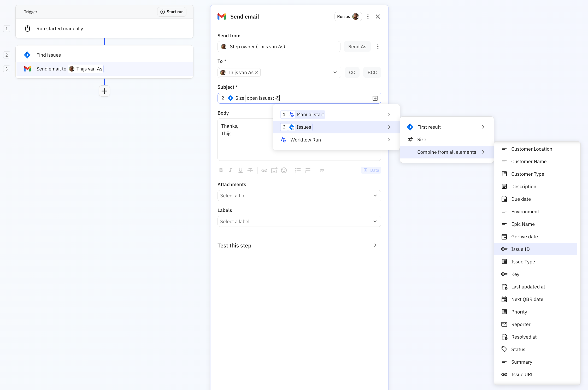The width and height of the screenshot is (588, 390).
Task: Expand the To recipients dropdown arrow
Action: pyautogui.click(x=335, y=72)
